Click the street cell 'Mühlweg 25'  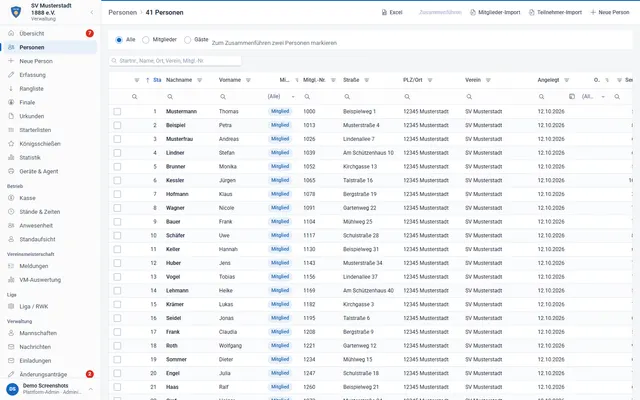click(x=358, y=222)
